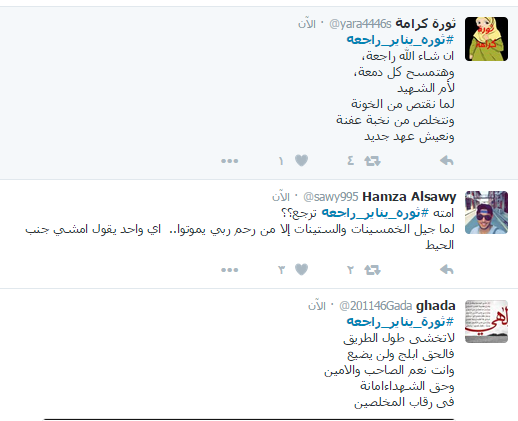Retweet the yara4446s tweet
The image size is (518, 421).
pyautogui.click(x=372, y=161)
